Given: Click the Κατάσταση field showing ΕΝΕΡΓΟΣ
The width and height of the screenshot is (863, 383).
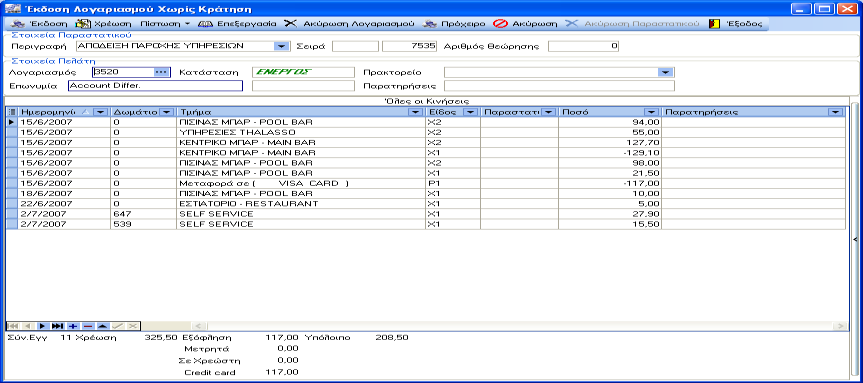Looking at the screenshot, I should tap(303, 72).
